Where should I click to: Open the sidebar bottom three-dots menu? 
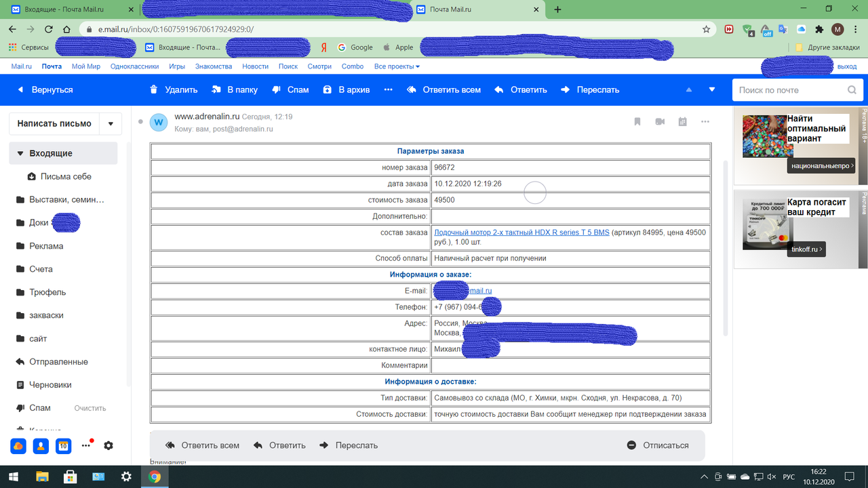tap(86, 446)
